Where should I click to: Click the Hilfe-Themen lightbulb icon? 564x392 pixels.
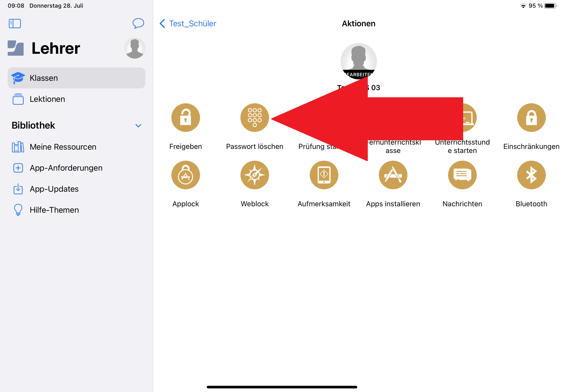[18, 210]
